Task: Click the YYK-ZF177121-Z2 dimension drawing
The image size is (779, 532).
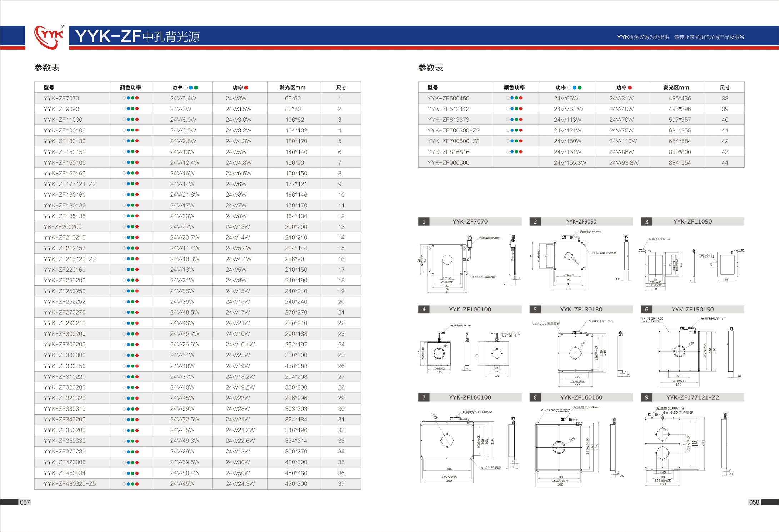Action: pos(689,446)
